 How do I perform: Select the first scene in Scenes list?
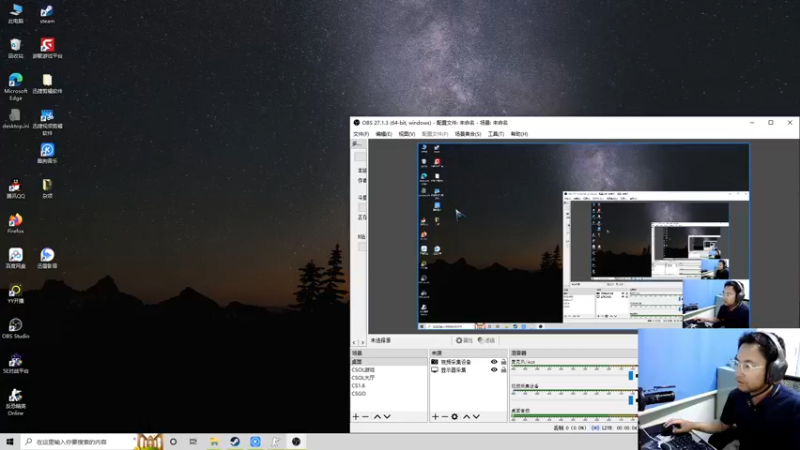coord(389,362)
